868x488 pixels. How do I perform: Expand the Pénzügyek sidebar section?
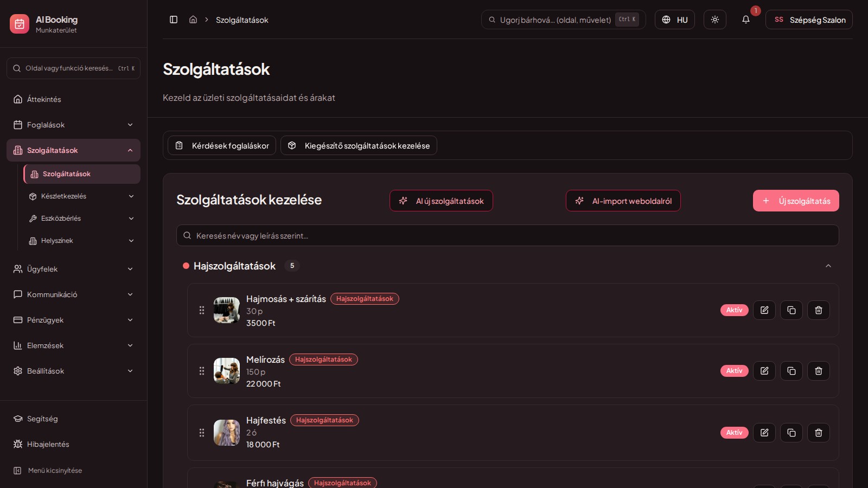point(73,320)
